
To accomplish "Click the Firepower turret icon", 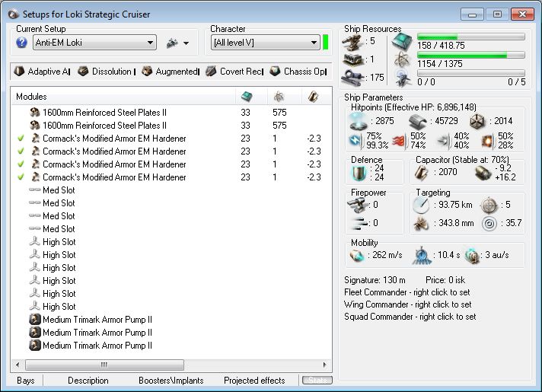I will 358,205.
